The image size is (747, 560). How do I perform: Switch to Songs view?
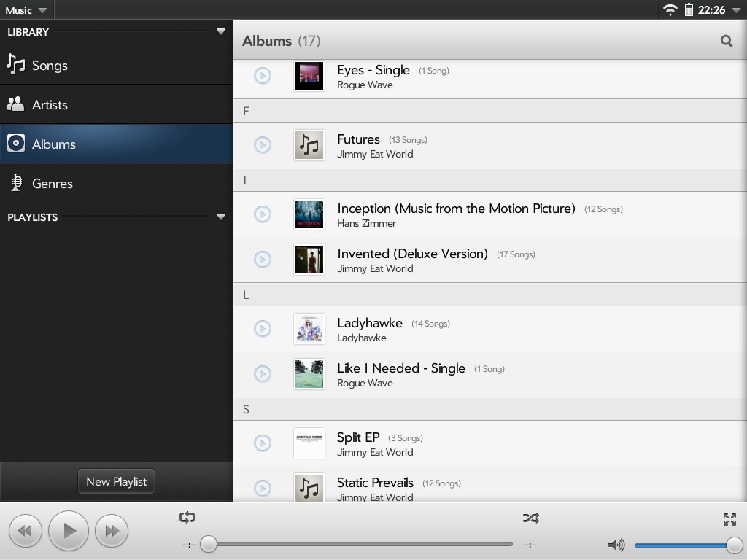pos(116,65)
